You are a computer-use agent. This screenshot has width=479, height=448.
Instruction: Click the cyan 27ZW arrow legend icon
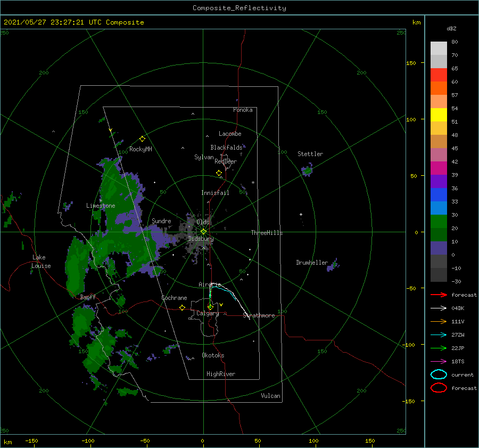[x=439, y=335]
